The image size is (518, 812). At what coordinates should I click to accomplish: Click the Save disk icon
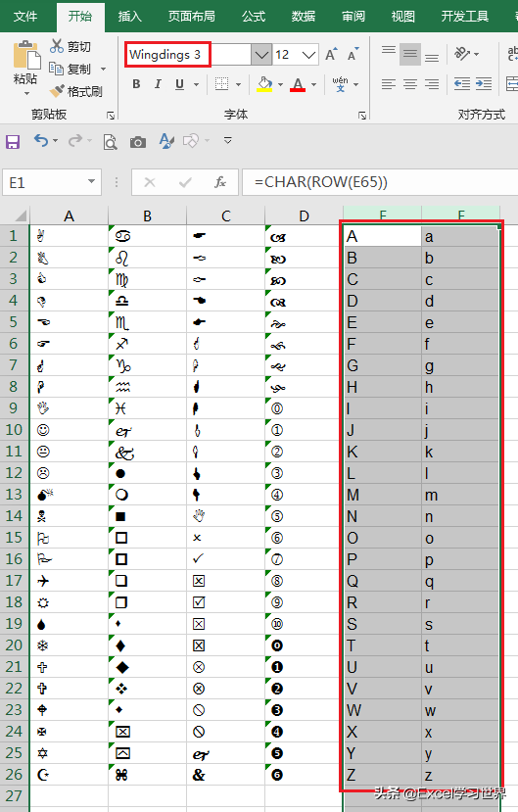tap(13, 141)
